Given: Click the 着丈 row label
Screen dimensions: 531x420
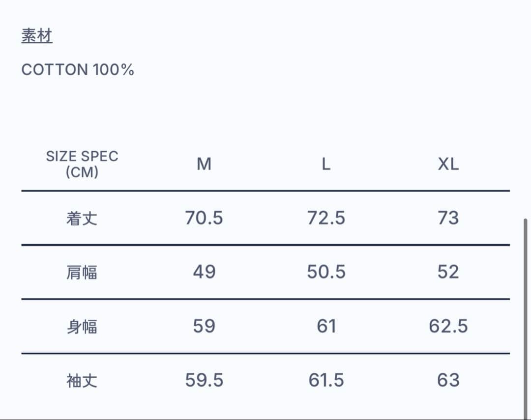Looking at the screenshot, I should click(x=82, y=218).
